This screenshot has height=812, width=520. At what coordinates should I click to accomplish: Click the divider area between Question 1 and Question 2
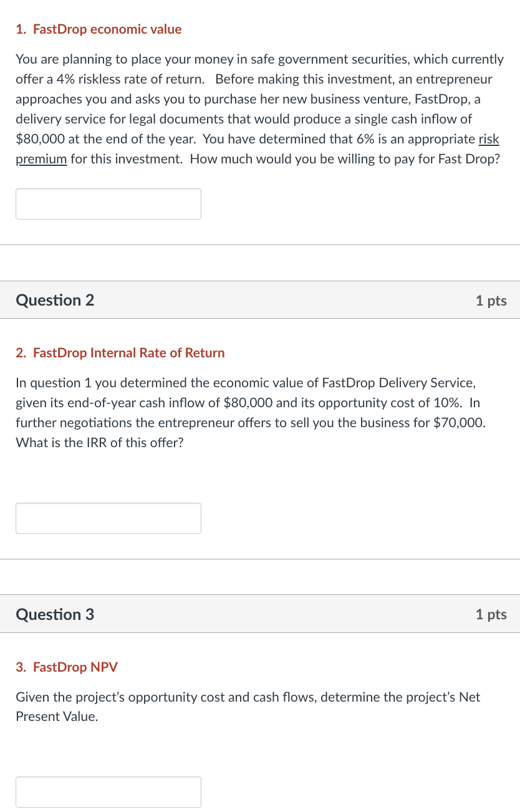[260, 262]
